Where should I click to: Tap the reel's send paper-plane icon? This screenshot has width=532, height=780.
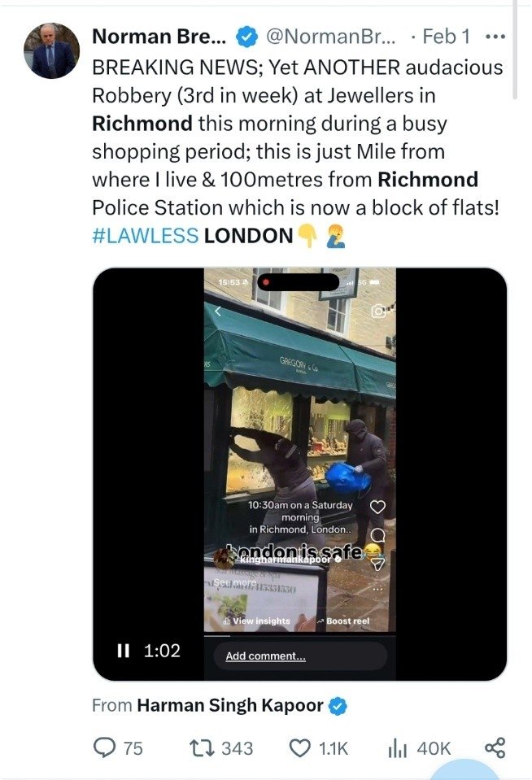click(x=378, y=563)
